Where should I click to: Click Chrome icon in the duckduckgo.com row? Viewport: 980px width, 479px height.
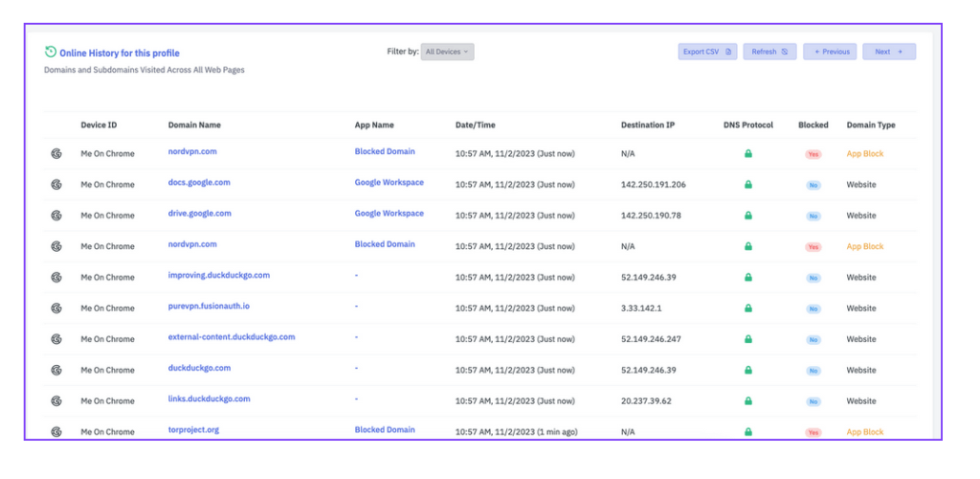[56, 370]
